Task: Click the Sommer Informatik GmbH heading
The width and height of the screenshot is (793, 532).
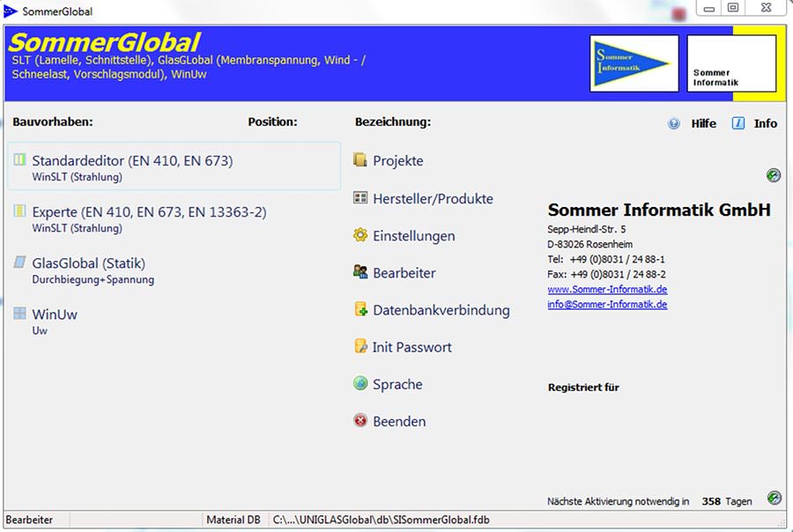Action: (659, 210)
